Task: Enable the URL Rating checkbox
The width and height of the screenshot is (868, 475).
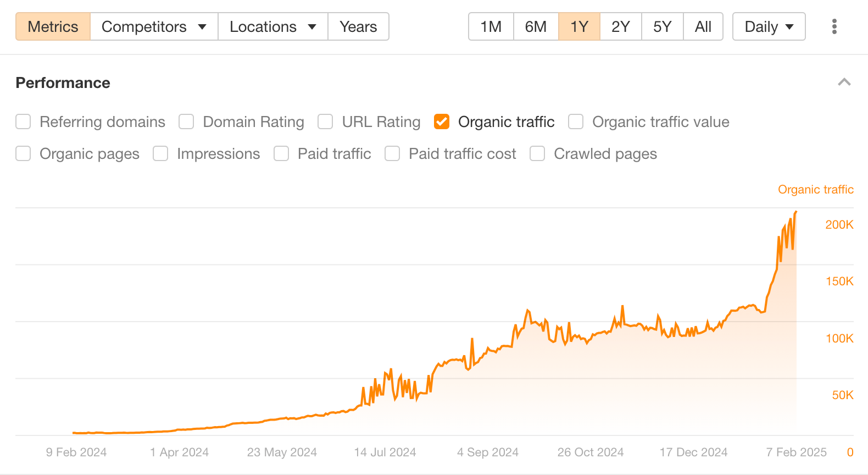Action: (x=325, y=121)
